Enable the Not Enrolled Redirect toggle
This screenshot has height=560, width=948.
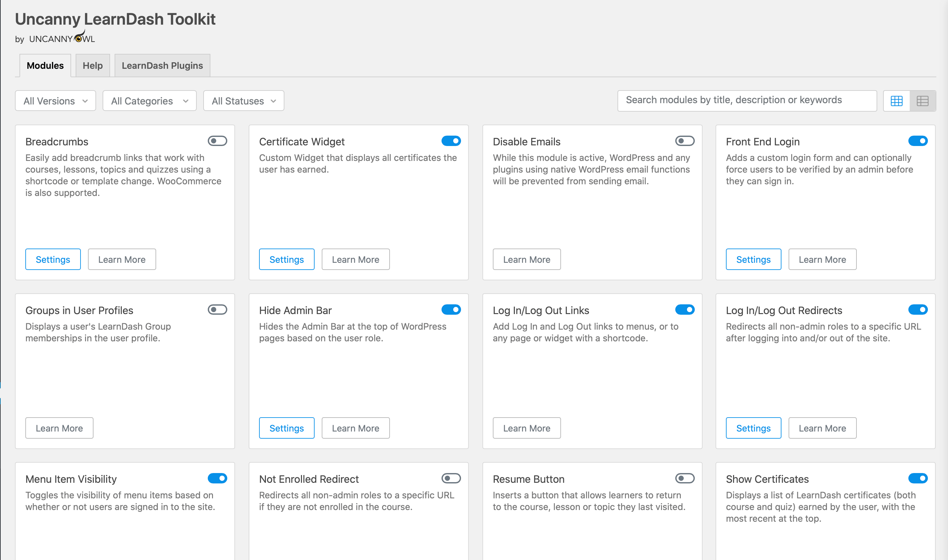(451, 479)
